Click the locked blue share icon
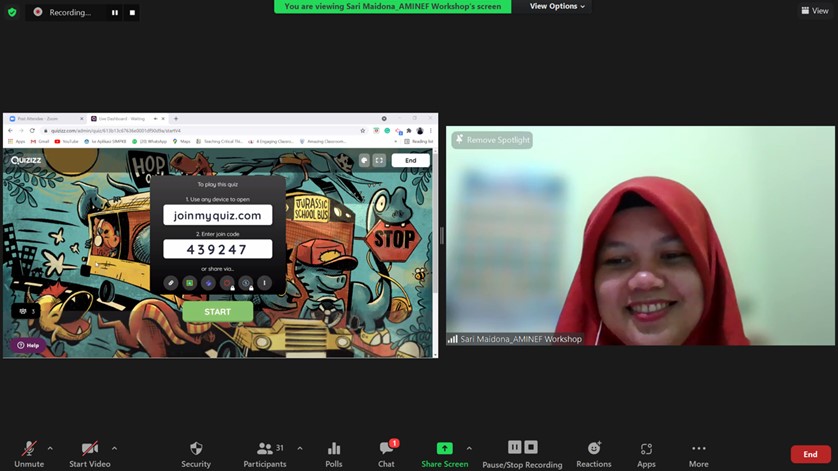 (246, 283)
